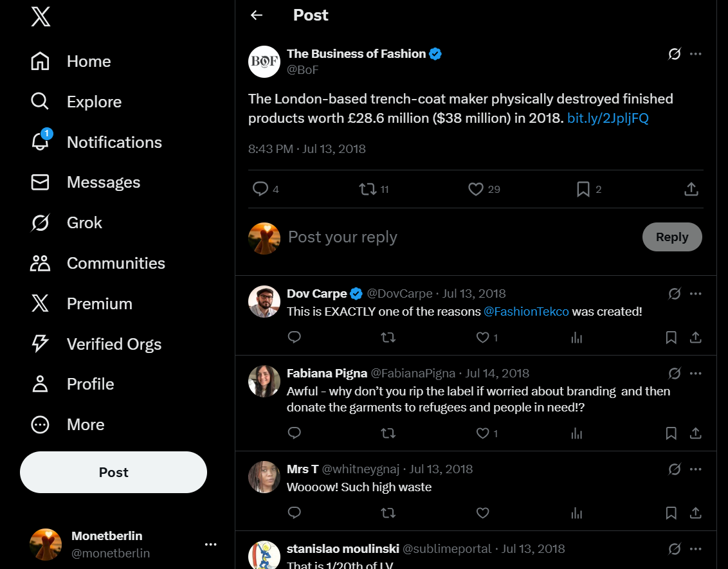
Task: Open the bit.ly/2JpljFQ link
Action: (608, 118)
